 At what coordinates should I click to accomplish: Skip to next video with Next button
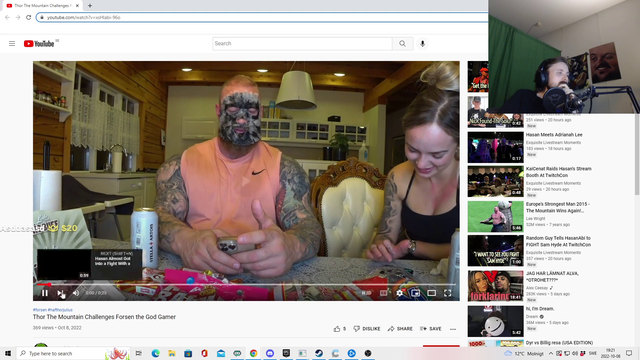point(60,293)
